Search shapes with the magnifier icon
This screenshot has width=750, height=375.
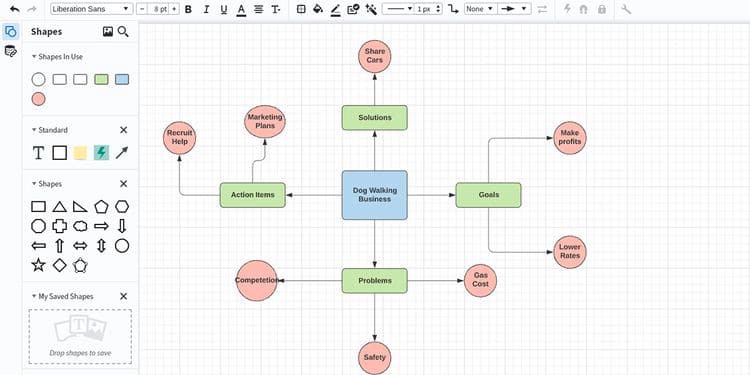[x=123, y=32]
